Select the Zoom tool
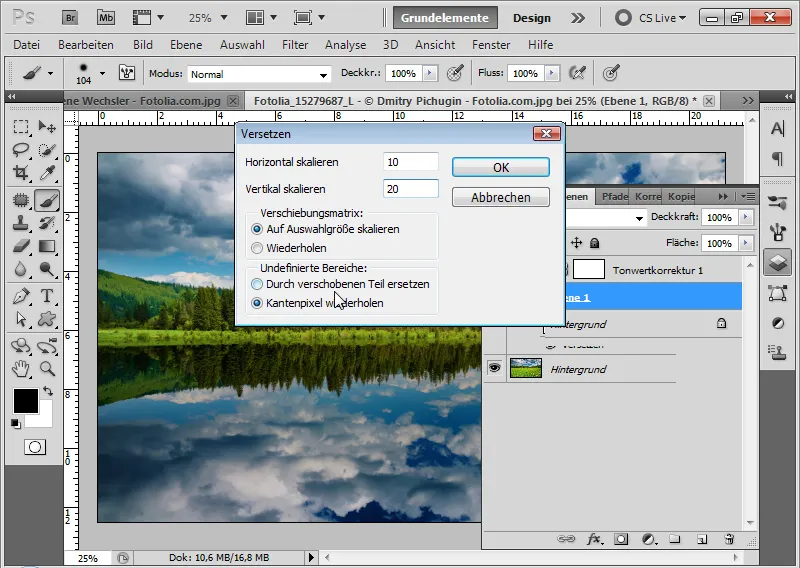800x568 pixels. tap(47, 368)
